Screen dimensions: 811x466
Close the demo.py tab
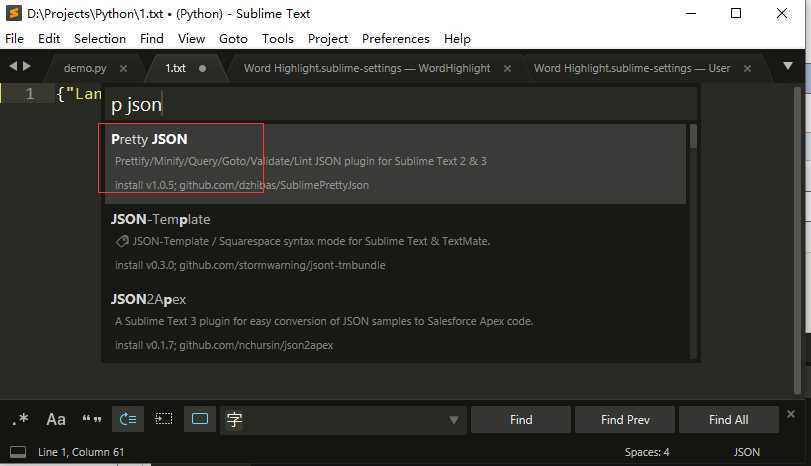click(x=123, y=68)
